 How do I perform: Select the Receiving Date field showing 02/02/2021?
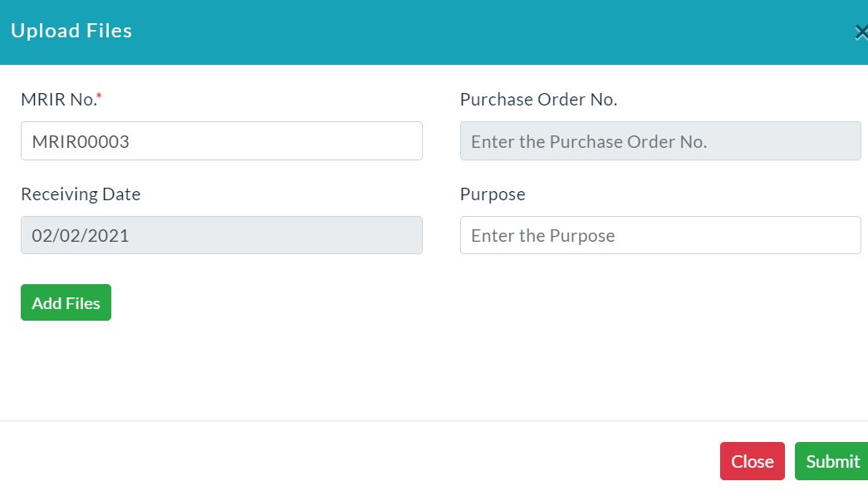(222, 235)
